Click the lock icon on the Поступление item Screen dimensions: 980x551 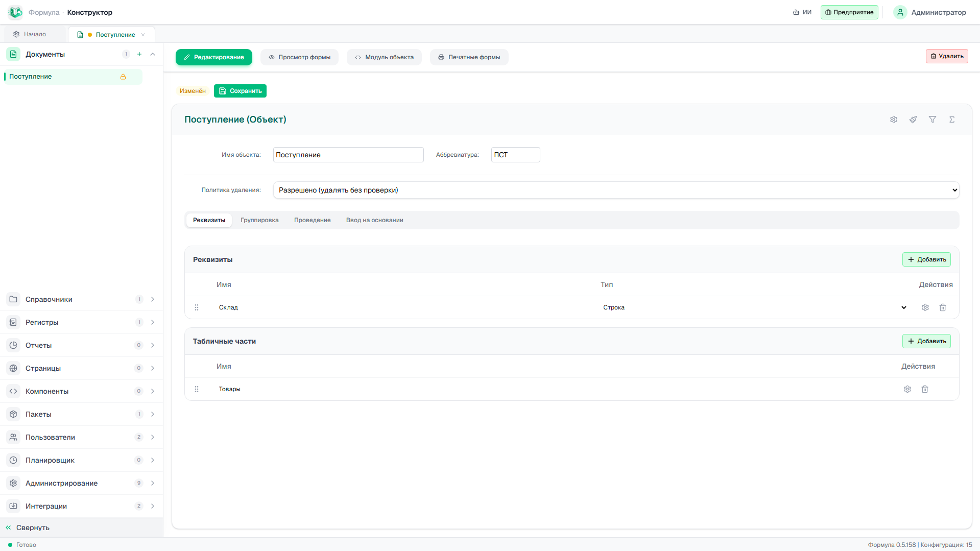[123, 77]
